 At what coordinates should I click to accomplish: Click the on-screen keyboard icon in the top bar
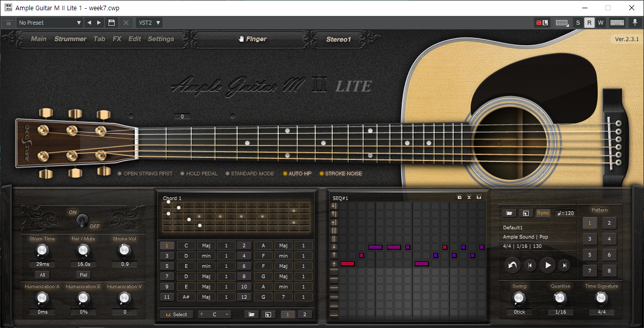617,23
